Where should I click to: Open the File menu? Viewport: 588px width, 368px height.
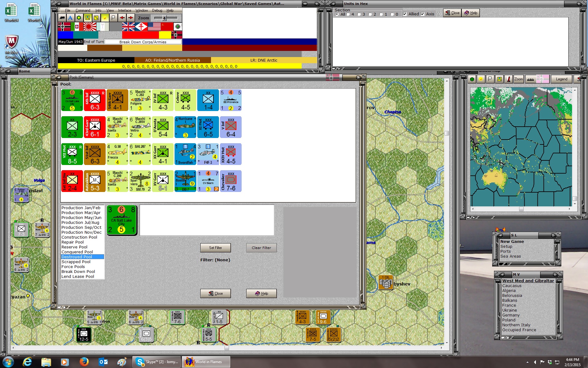point(68,10)
